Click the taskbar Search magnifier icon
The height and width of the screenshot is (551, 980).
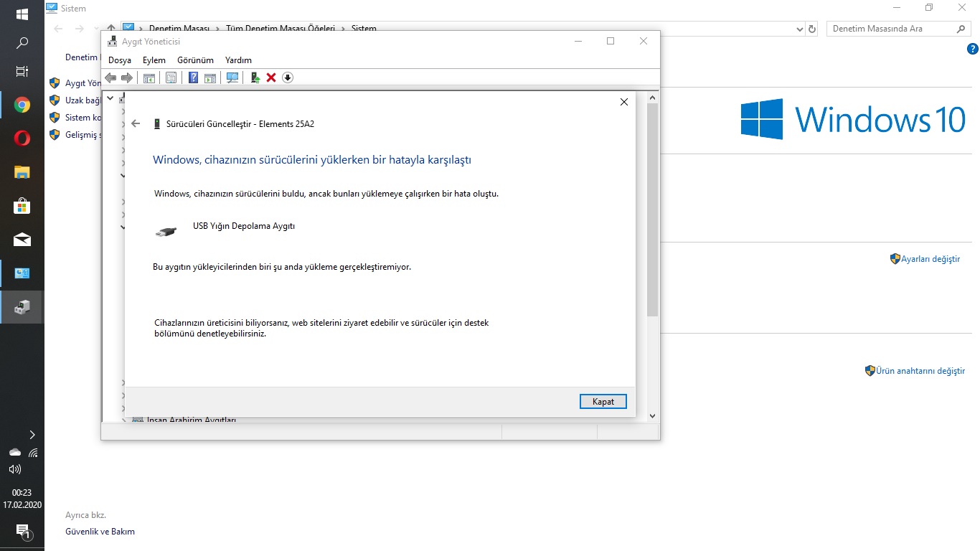click(x=22, y=43)
